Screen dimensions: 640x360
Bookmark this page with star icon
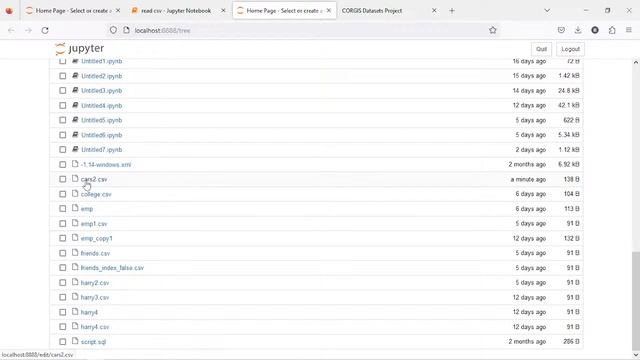[x=493, y=30]
